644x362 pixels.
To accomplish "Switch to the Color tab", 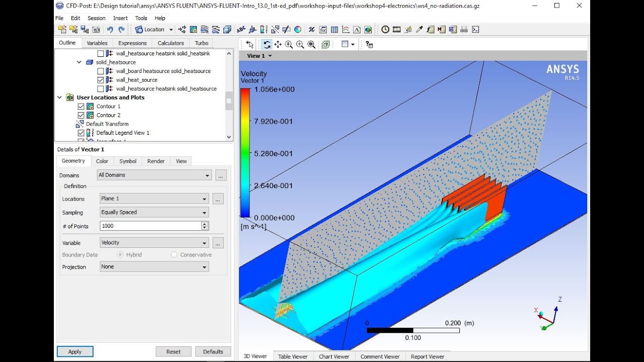I will click(102, 161).
